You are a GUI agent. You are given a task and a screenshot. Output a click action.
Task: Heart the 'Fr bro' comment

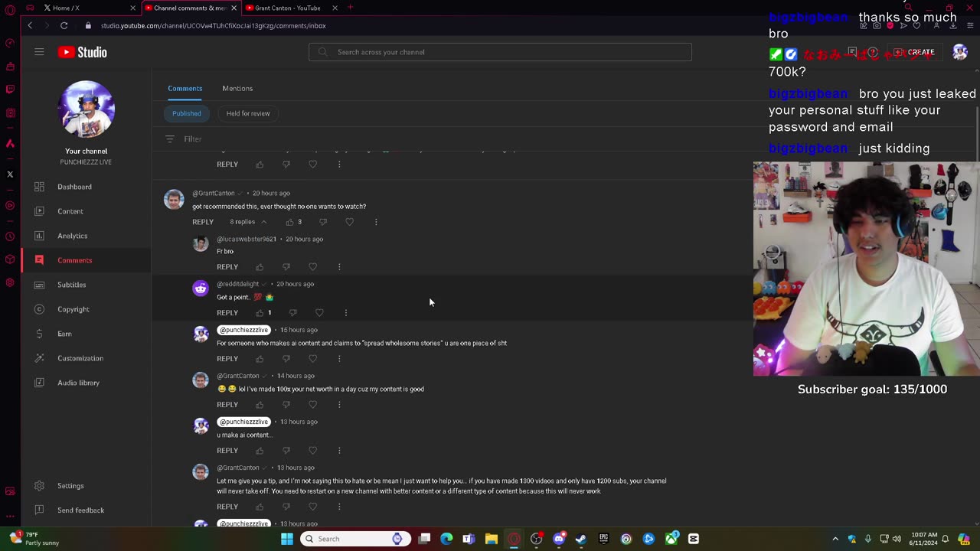click(312, 267)
